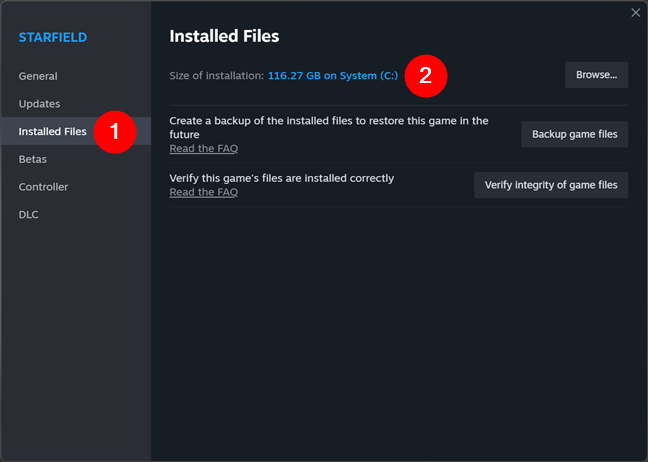Open Read the FAQ below verify description

203,192
